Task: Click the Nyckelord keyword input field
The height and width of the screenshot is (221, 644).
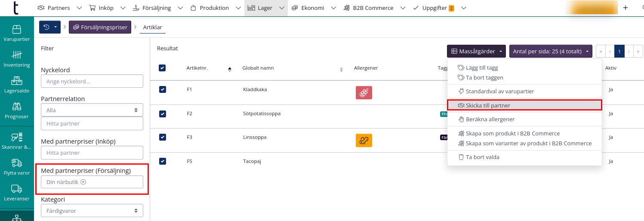Action: (92, 81)
